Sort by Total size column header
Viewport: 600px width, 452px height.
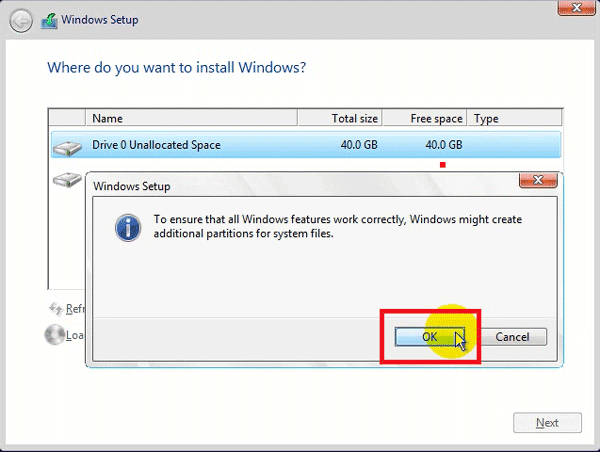tap(339, 118)
